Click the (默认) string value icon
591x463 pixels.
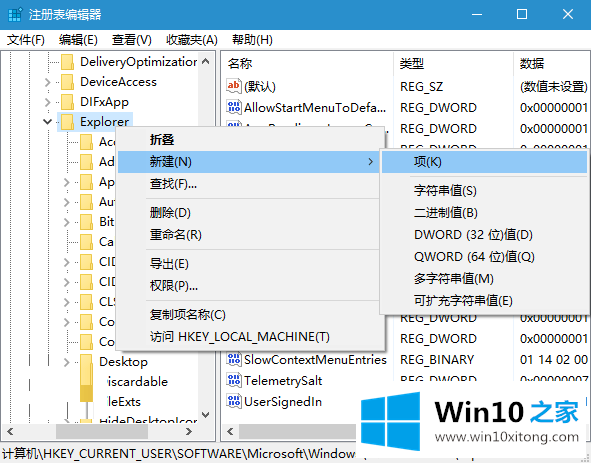[x=234, y=86]
